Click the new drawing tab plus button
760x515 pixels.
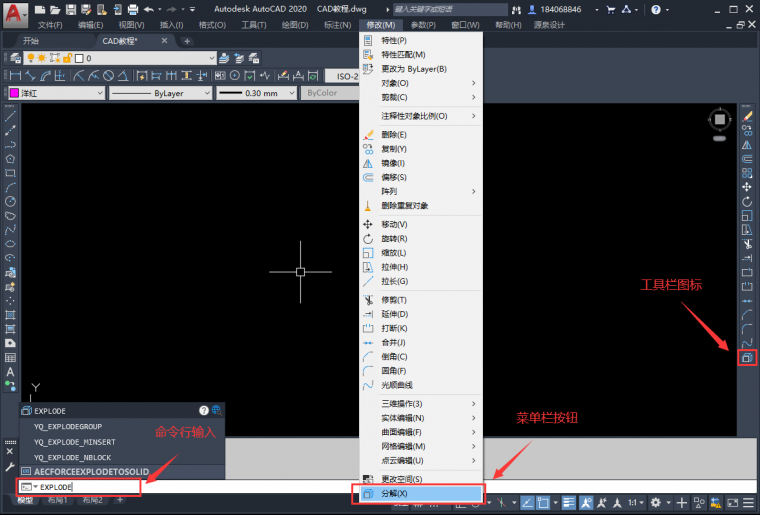[187, 41]
